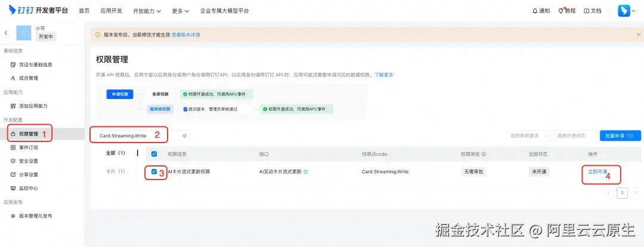Click the DingTalk developer platform logo
Screen dimensions: 644x247
(38, 10)
